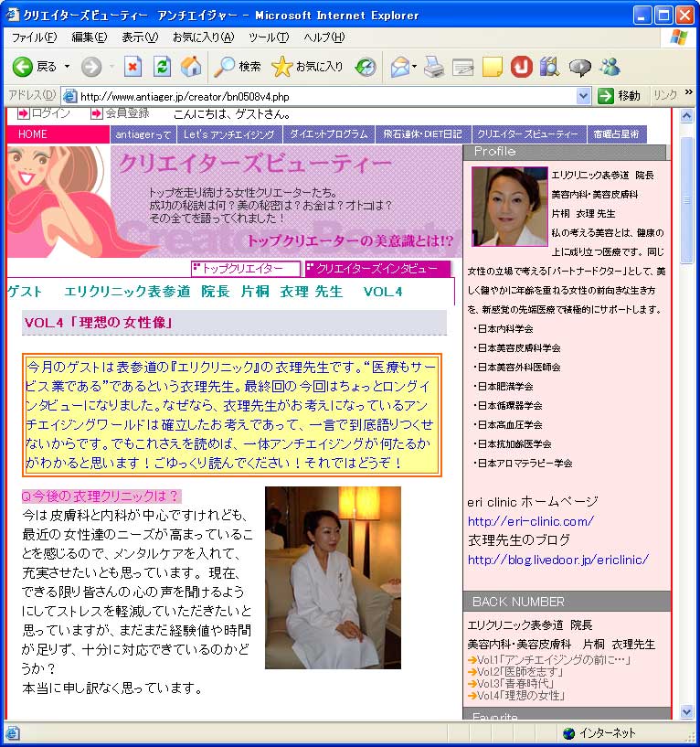Viewport: 700px width, 747px height.
Task: Go to the browser Home page icon
Action: [x=191, y=67]
